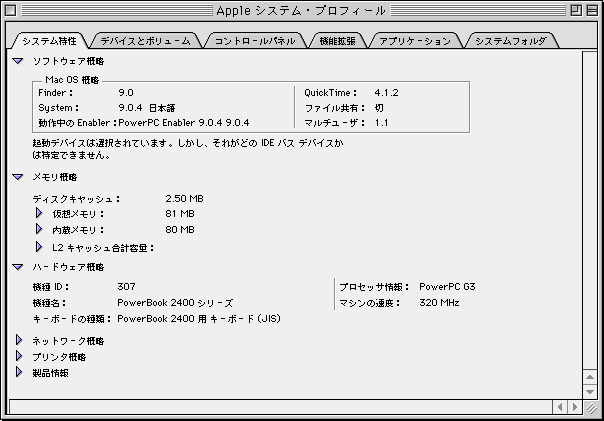Click the 仮想メモリ 81 MB value
Viewport: 604px width, 421px height.
[x=180, y=214]
